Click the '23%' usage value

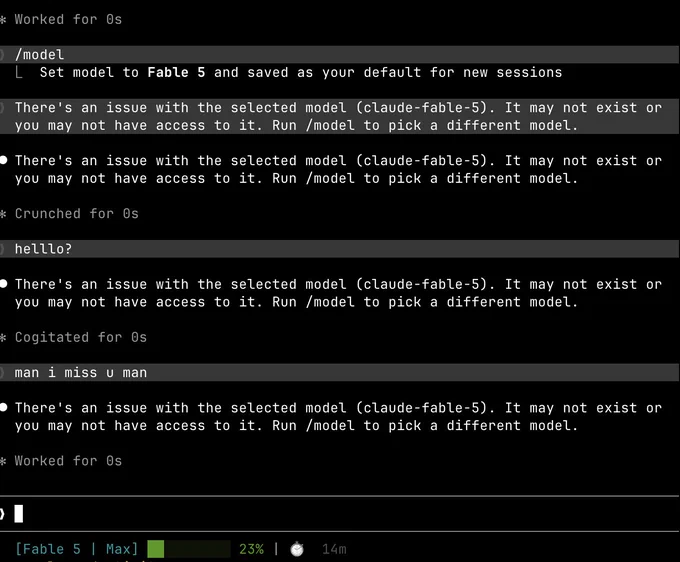click(x=251, y=549)
